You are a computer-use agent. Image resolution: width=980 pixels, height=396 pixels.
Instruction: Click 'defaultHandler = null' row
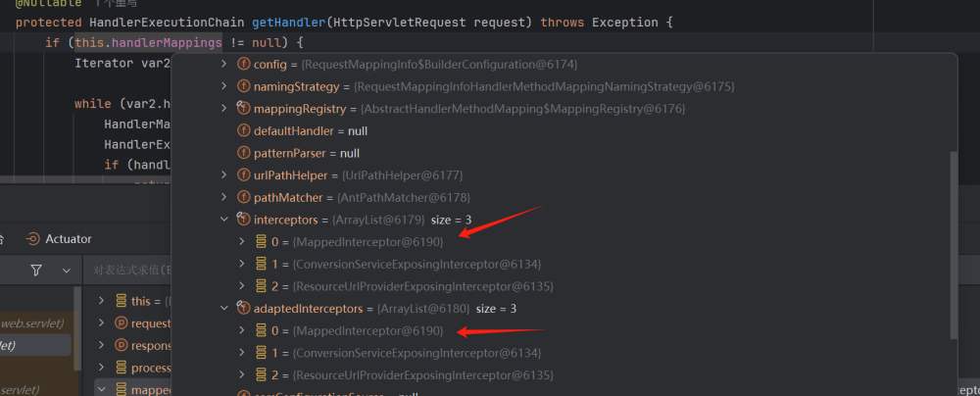tap(311, 130)
